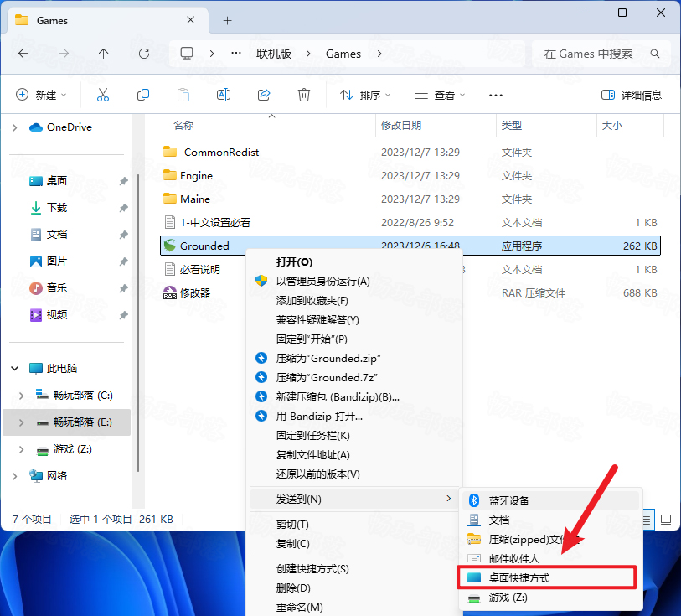The width and height of the screenshot is (681, 616).
Task: Expand the 网络 tree node
Action: (15, 476)
